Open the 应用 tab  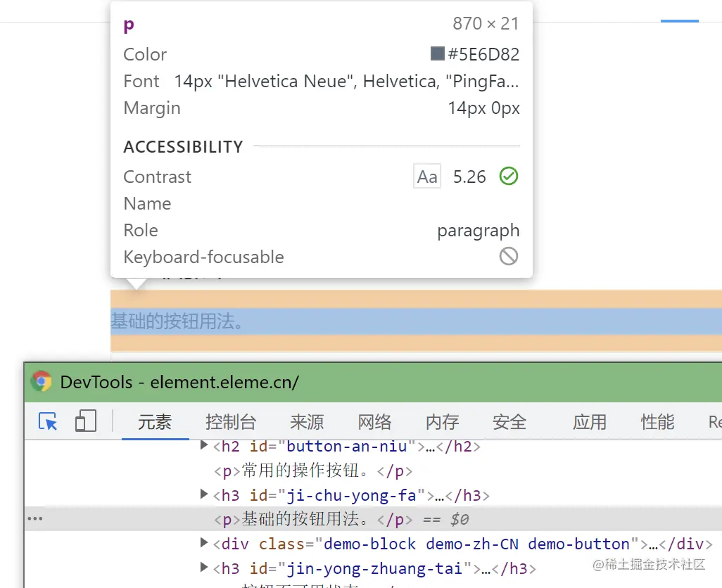[590, 422]
